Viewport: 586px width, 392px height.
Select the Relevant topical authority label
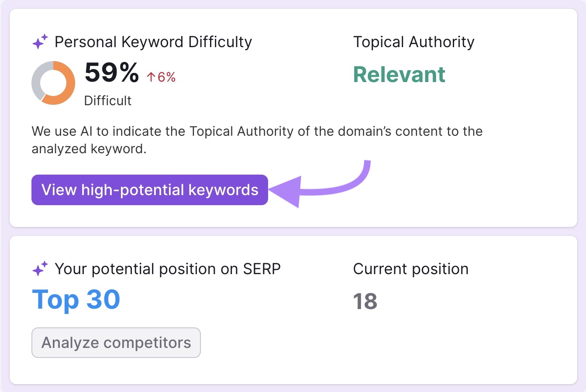399,74
